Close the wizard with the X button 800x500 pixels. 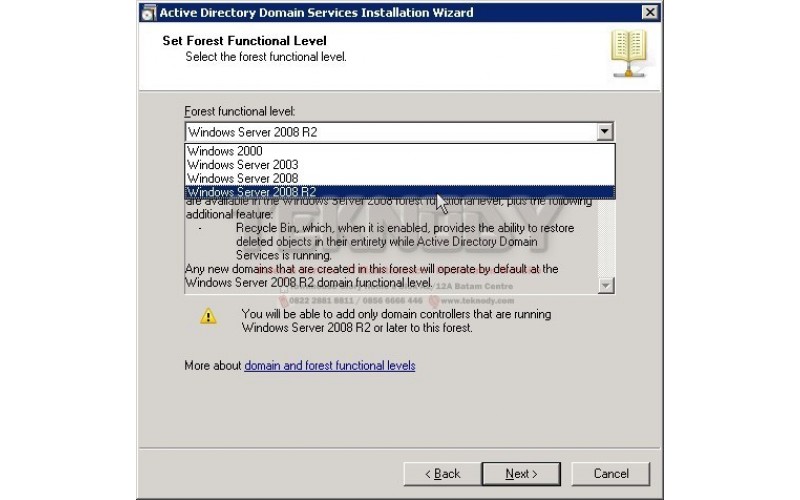click(x=649, y=12)
